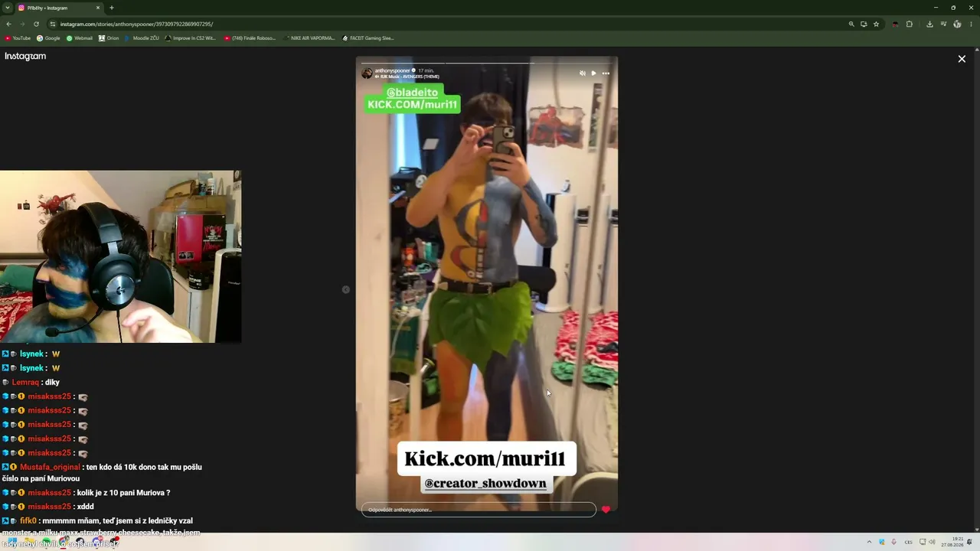Go back in the browser
The width and height of the screenshot is (980, 551).
click(x=8, y=24)
